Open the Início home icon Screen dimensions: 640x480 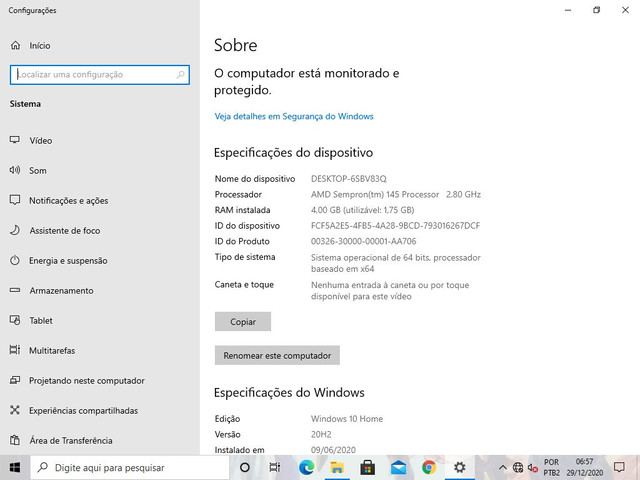point(15,45)
